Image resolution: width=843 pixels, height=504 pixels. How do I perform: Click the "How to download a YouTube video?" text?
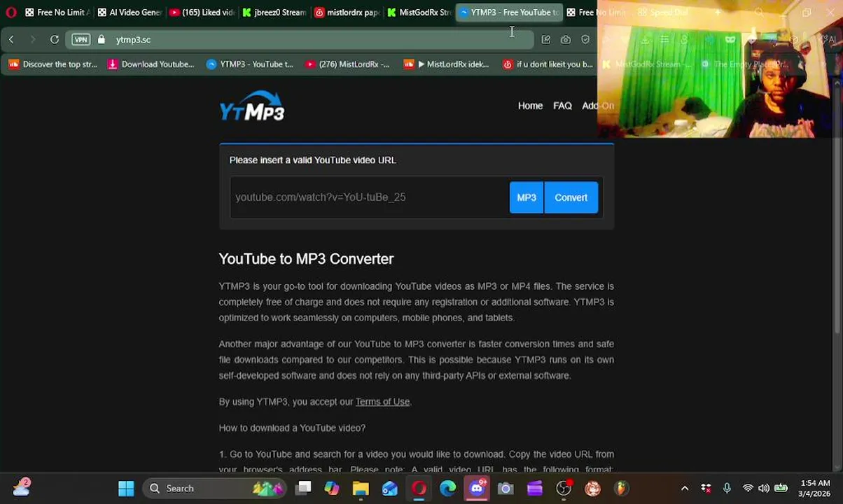292,428
